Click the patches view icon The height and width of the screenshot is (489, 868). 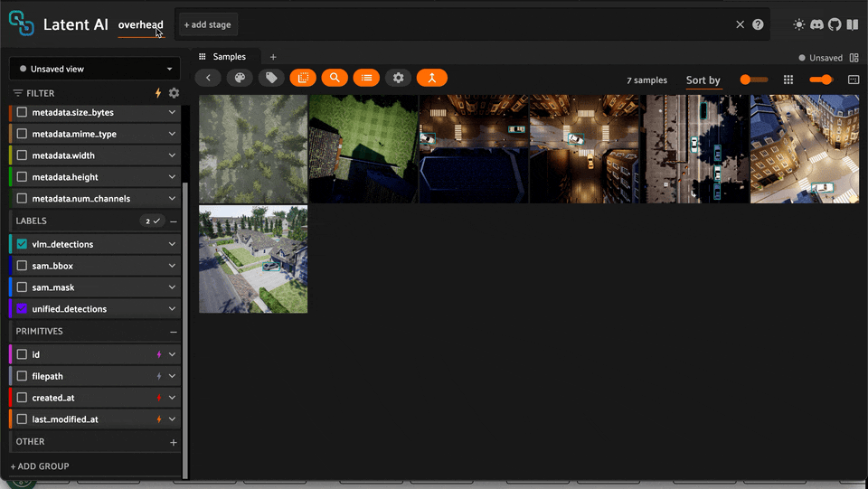pyautogui.click(x=303, y=78)
